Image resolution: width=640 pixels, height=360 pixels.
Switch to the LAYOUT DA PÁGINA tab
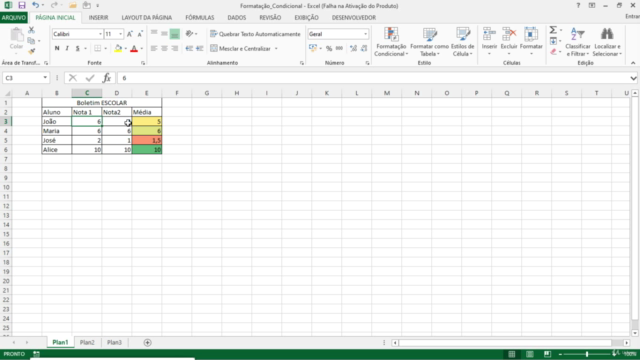coord(147,18)
